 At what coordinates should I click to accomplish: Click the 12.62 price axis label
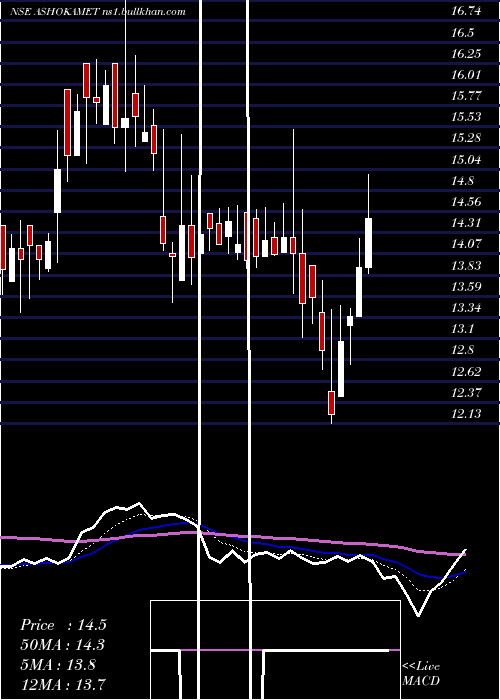click(x=466, y=371)
